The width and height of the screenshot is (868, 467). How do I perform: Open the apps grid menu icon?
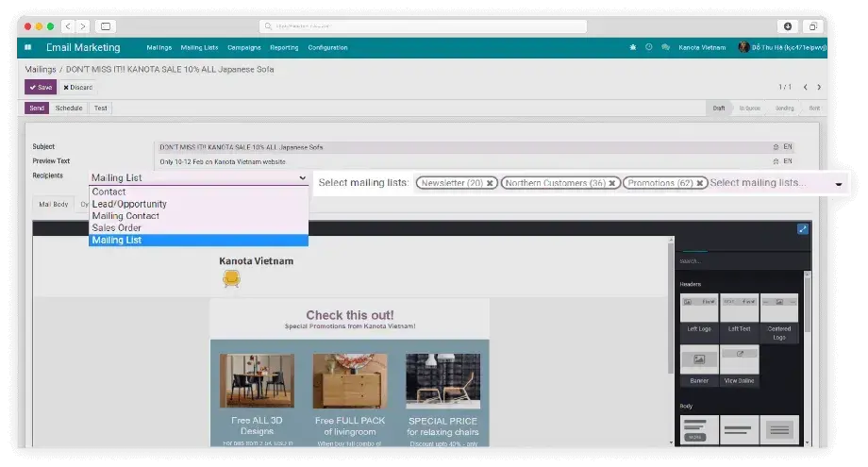tap(28, 47)
